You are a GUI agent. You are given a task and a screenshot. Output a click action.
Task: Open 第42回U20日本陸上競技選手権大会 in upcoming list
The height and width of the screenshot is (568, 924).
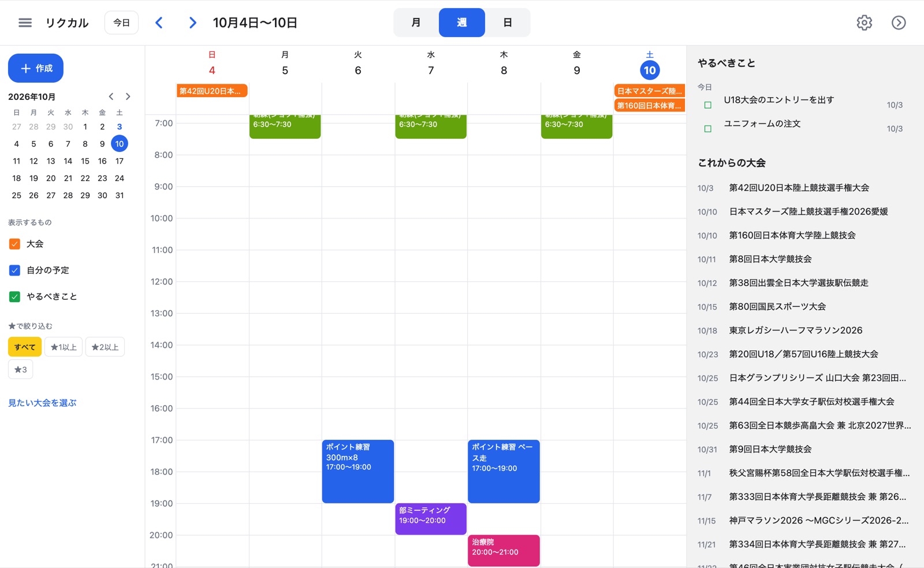pyautogui.click(x=804, y=188)
